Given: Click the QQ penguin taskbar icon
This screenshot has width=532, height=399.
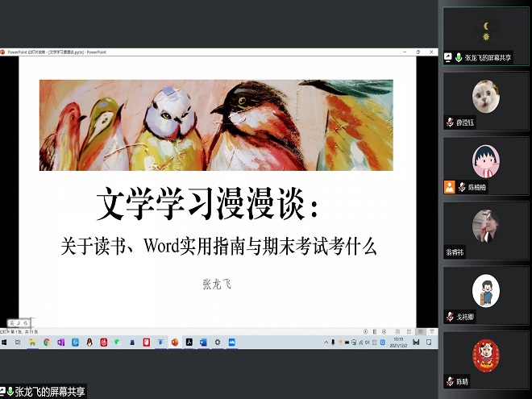Looking at the screenshot, I should tap(89, 343).
